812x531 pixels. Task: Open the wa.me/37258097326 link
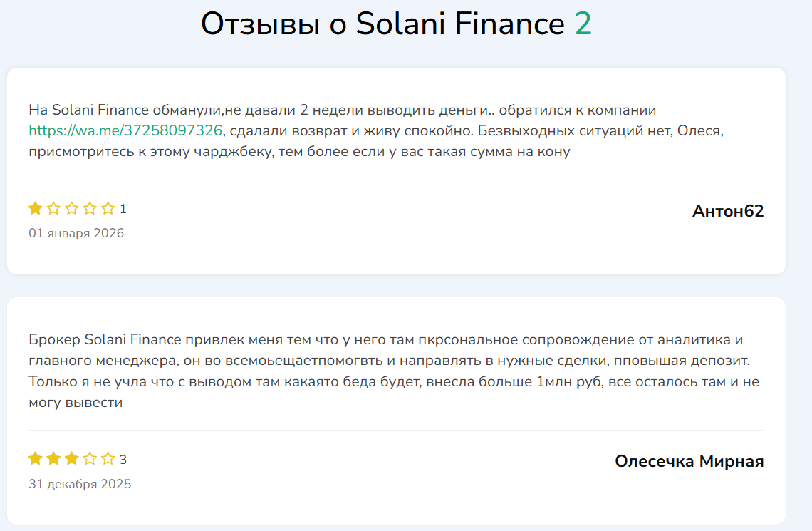pos(125,130)
